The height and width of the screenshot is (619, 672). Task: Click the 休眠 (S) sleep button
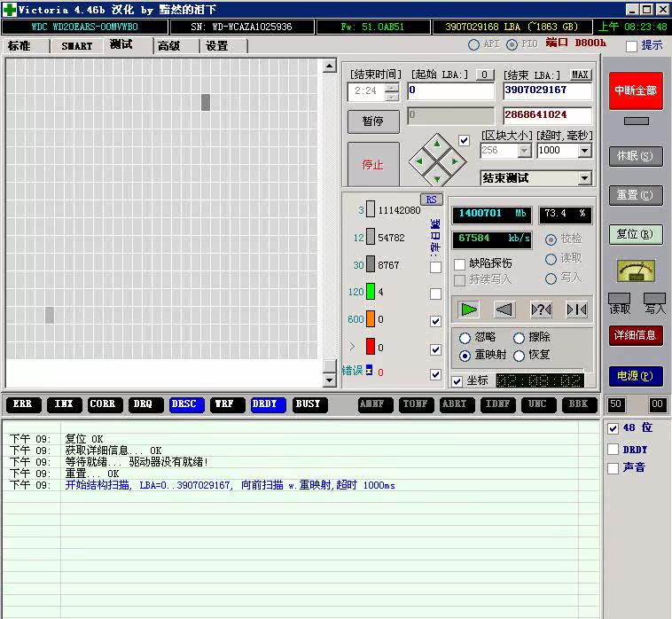click(x=636, y=156)
